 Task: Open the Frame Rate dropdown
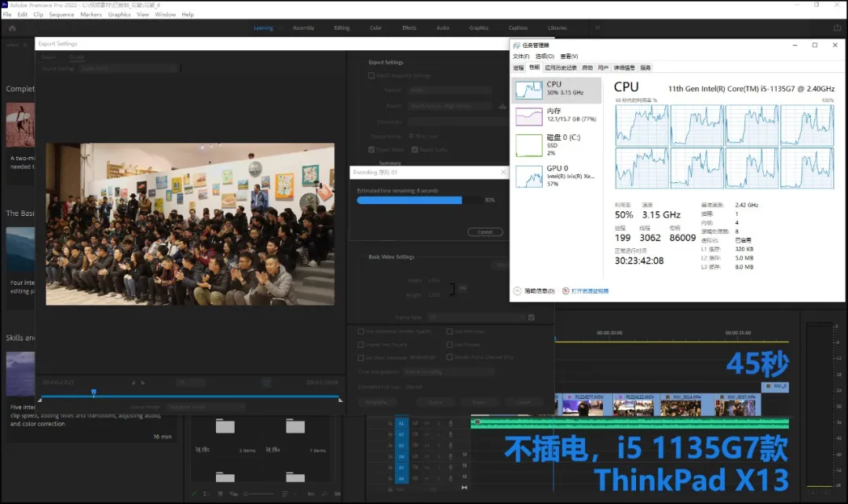[476, 317]
